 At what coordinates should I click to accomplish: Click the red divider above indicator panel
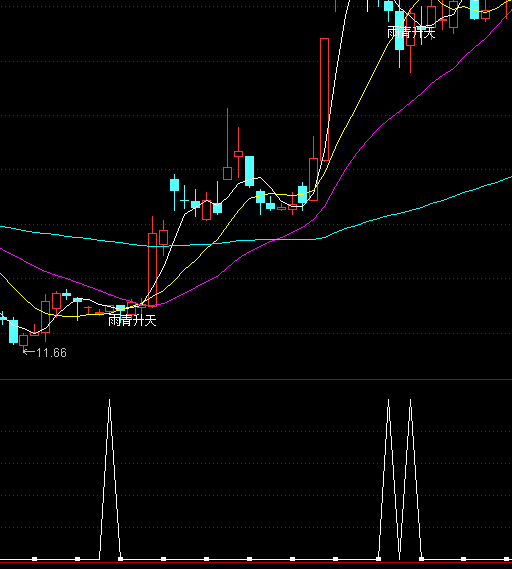click(x=256, y=380)
